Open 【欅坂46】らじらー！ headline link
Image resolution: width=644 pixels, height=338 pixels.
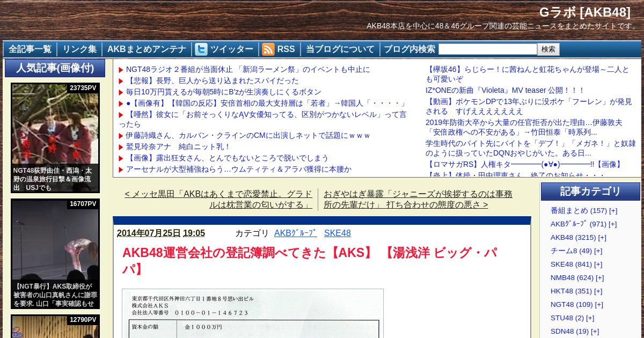[528, 74]
